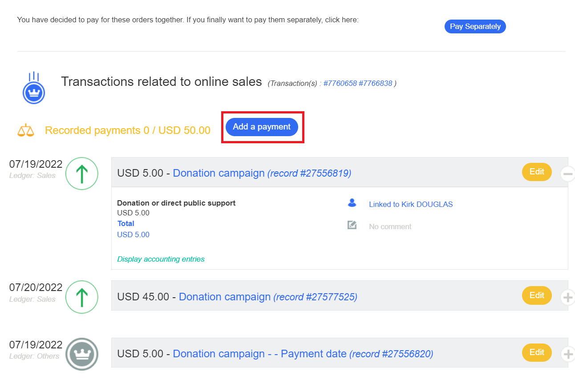Open transaction #7760658 link
This screenshot has height=392, width=575.
(x=340, y=83)
